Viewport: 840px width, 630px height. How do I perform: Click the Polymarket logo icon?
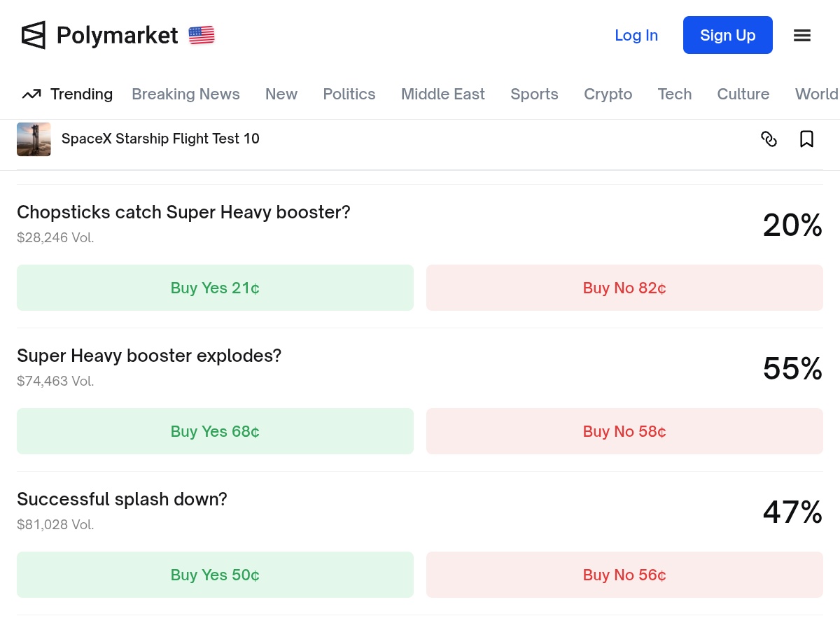click(33, 35)
